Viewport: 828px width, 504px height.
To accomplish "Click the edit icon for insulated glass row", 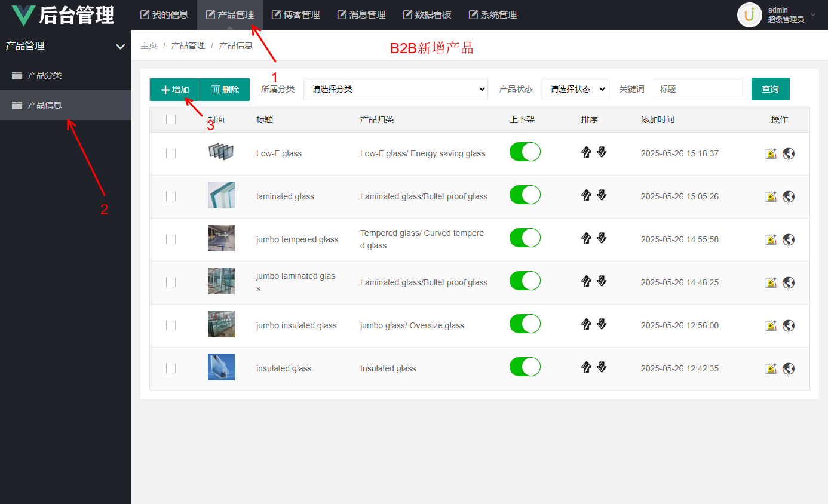I will [x=771, y=368].
